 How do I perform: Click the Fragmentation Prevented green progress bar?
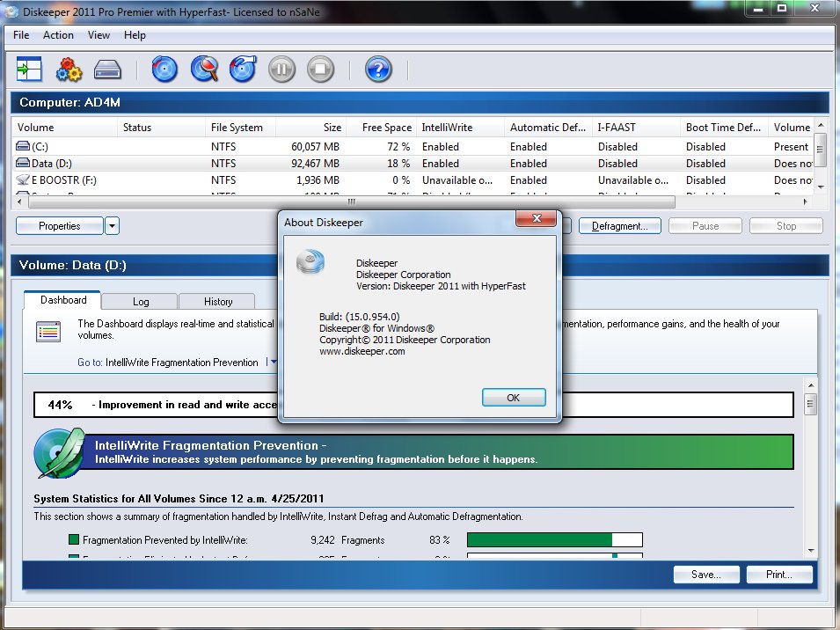point(554,539)
